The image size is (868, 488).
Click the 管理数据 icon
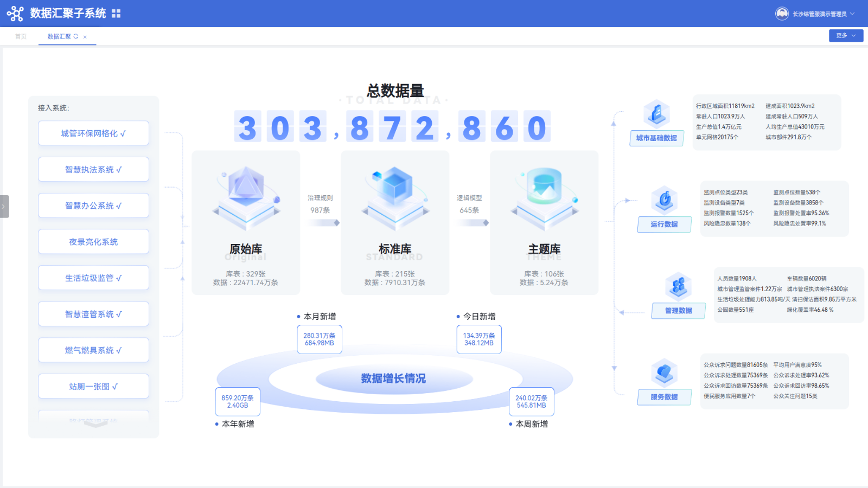coord(678,286)
